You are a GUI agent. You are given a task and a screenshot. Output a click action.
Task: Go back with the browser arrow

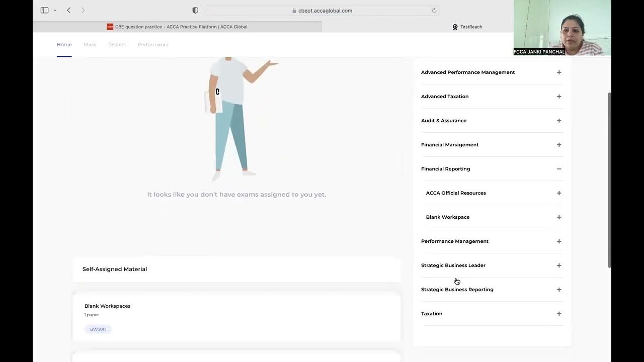tap(69, 10)
